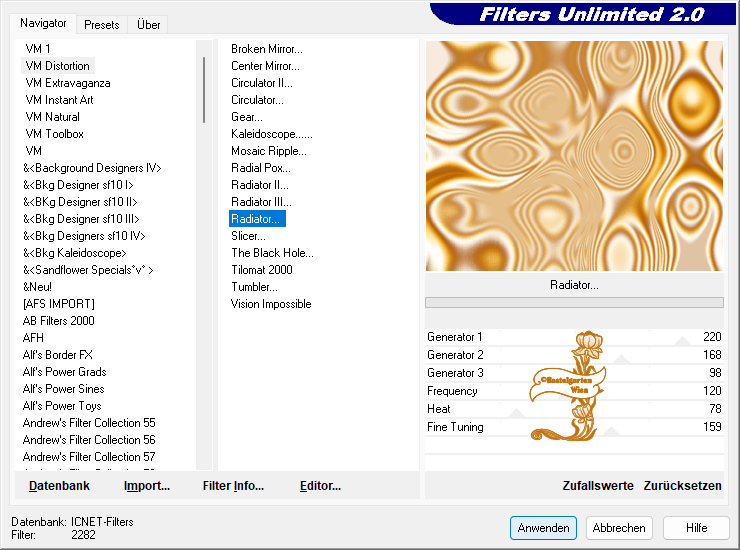Screen dimensions: 740x550
Task: Select &<Bkg Kaleidoscope> category
Action: (75, 253)
